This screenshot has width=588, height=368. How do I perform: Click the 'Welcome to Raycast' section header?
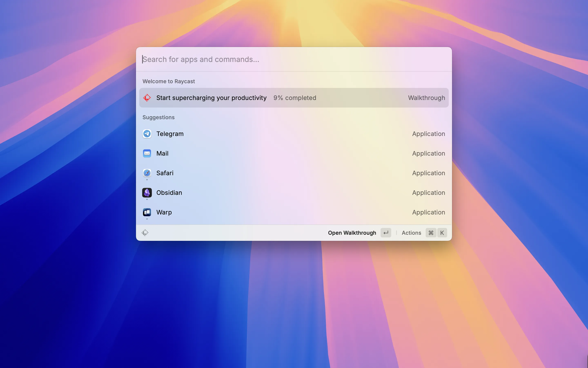pyautogui.click(x=169, y=81)
